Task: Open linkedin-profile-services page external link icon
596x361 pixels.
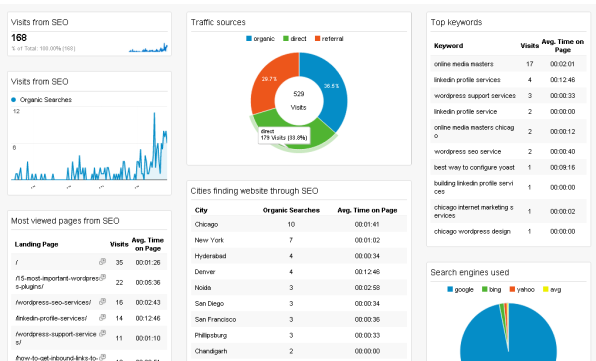Action: coord(102,317)
